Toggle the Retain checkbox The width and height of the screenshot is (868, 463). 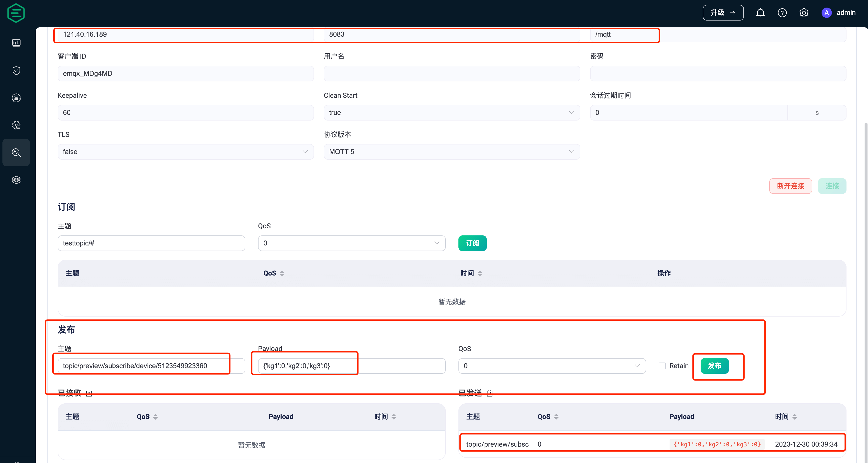(662, 366)
